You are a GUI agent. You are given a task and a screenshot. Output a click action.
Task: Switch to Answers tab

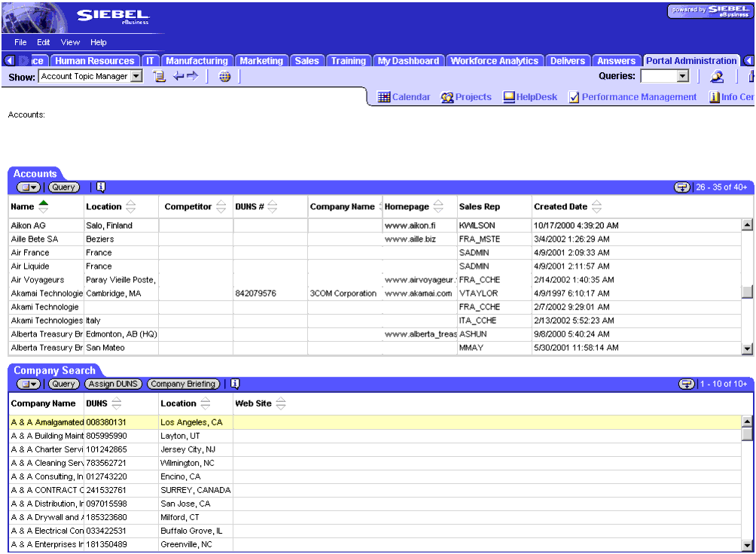(x=616, y=61)
